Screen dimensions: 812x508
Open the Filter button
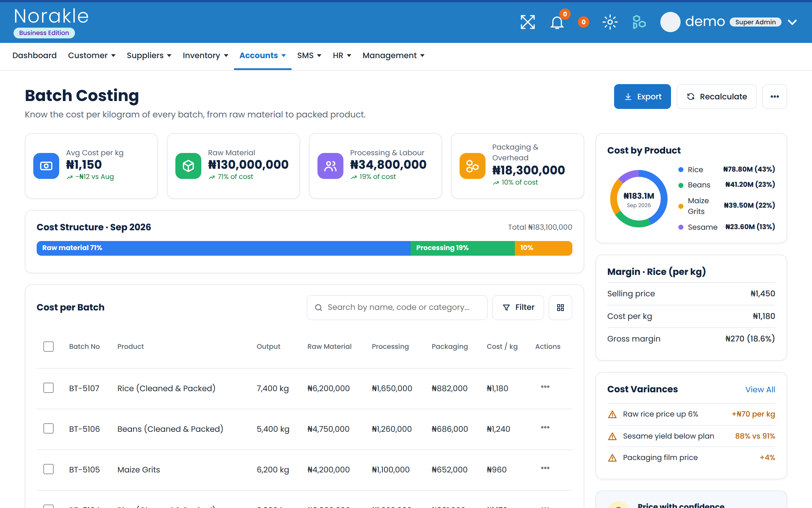click(518, 307)
